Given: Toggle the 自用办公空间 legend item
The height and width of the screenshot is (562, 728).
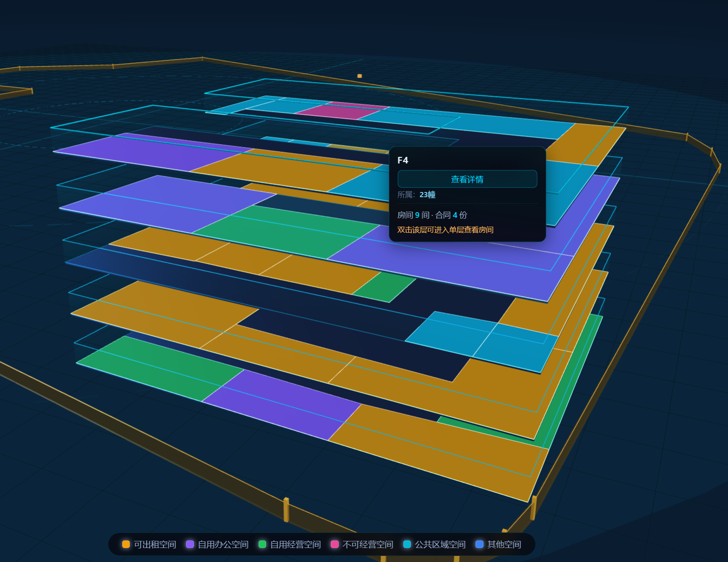Looking at the screenshot, I should 217,544.
